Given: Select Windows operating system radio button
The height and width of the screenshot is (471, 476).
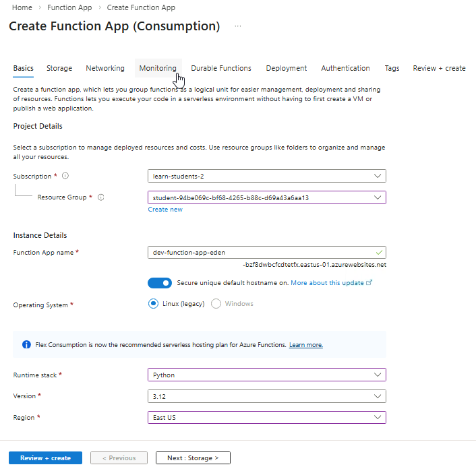Looking at the screenshot, I should point(216,304).
